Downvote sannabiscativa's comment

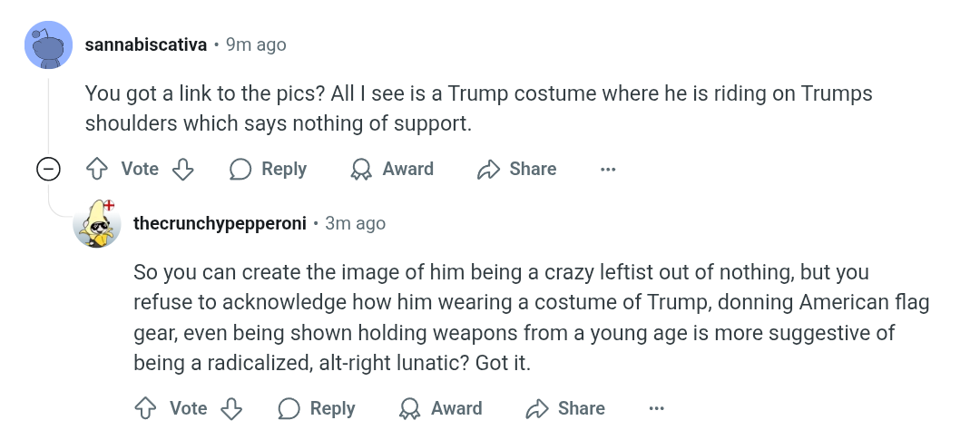(182, 169)
